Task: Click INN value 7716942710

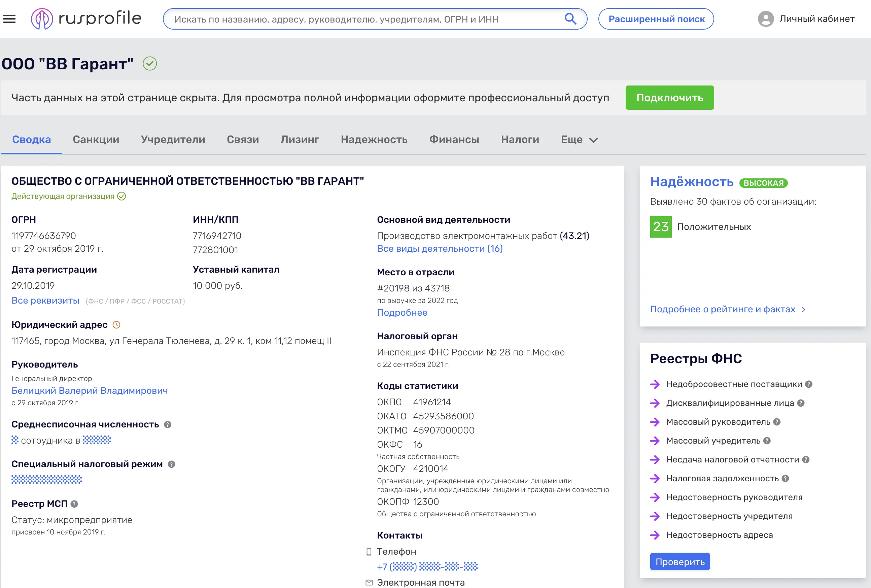Action: [217, 236]
